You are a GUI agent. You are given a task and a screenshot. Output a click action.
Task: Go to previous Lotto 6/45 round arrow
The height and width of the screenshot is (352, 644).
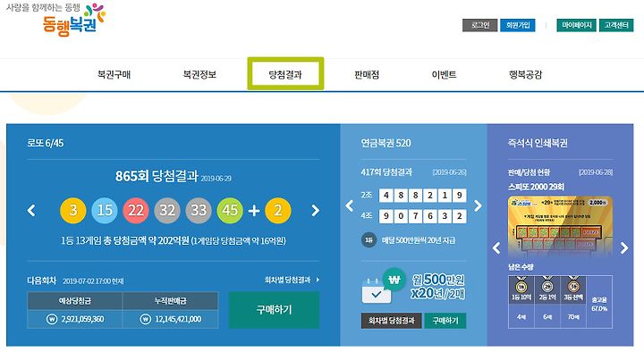31,211
